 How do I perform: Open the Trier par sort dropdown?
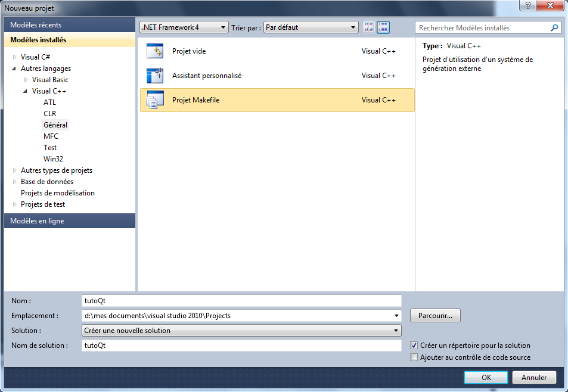311,27
